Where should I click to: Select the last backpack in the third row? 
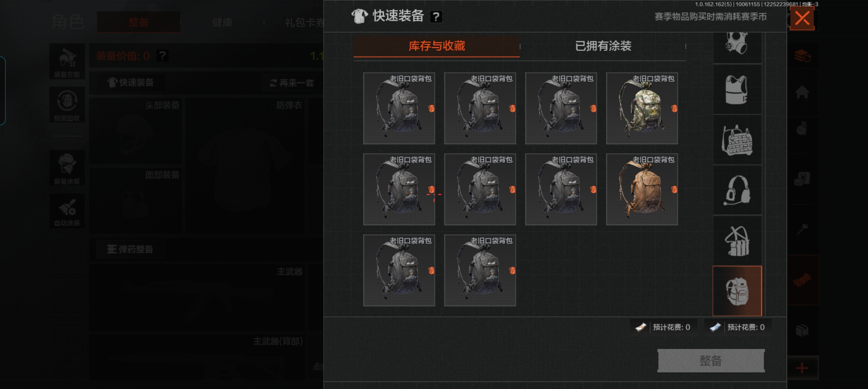480,270
